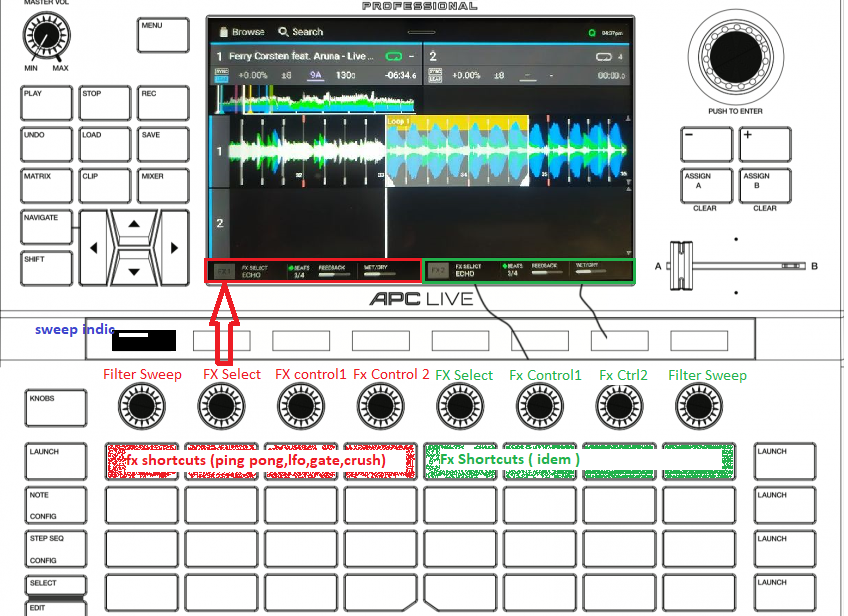Open the Browse library icon

coord(224,32)
